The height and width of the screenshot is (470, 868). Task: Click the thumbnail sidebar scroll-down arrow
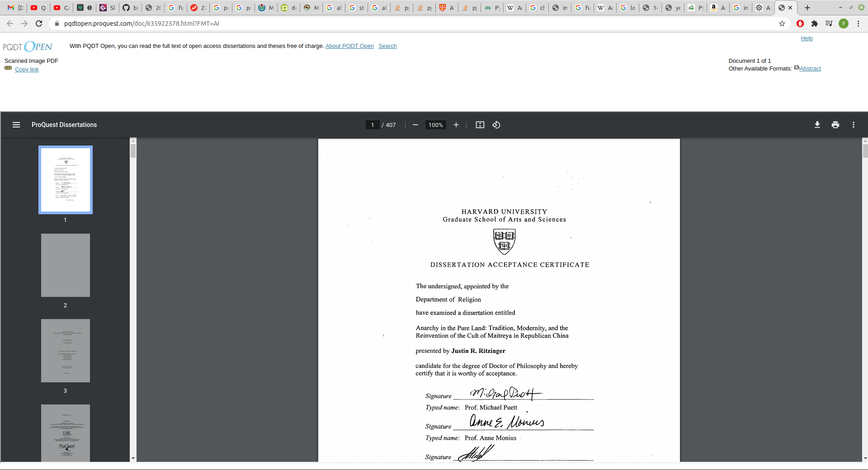(x=133, y=458)
